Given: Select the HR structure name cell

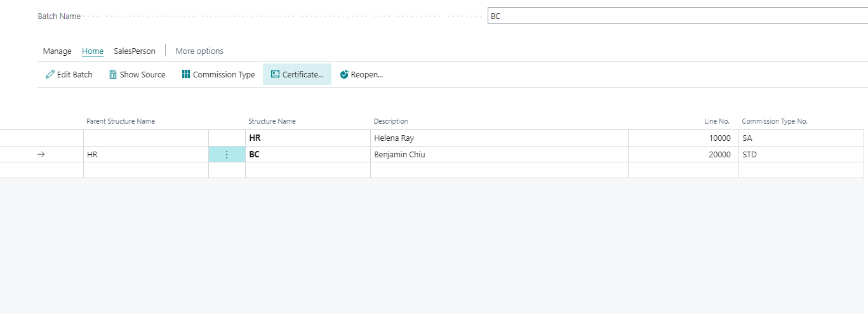Looking at the screenshot, I should (x=255, y=138).
